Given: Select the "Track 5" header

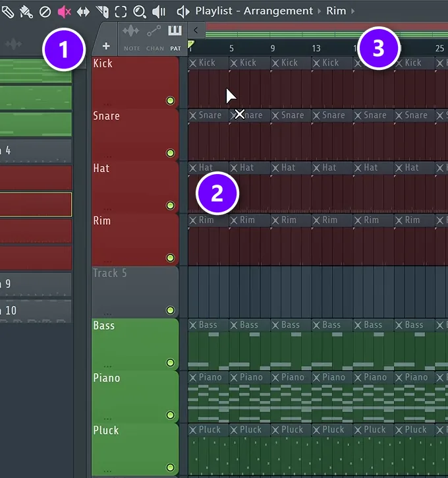Looking at the screenshot, I should (135, 292).
